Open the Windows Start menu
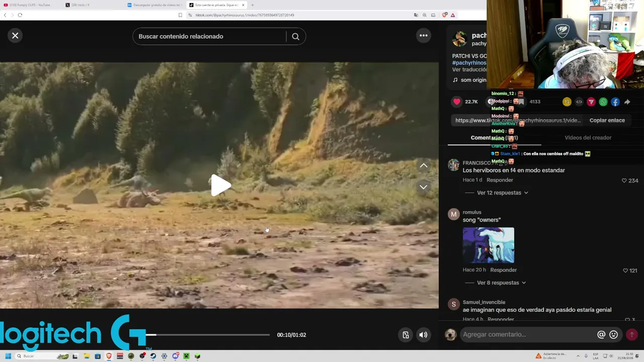 click(x=8, y=356)
